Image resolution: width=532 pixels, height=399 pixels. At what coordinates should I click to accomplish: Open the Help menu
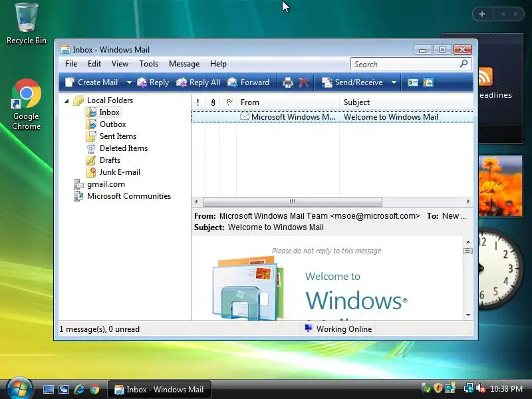[x=218, y=64]
